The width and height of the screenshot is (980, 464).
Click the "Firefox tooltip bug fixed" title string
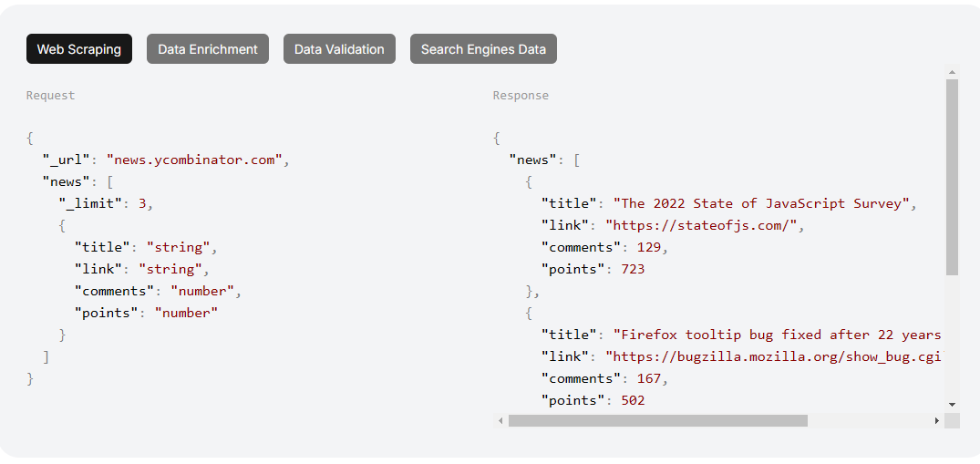coord(776,335)
